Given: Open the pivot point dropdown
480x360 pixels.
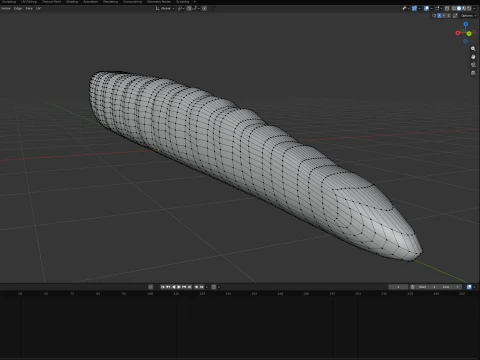Looking at the screenshot, I should tap(181, 8).
